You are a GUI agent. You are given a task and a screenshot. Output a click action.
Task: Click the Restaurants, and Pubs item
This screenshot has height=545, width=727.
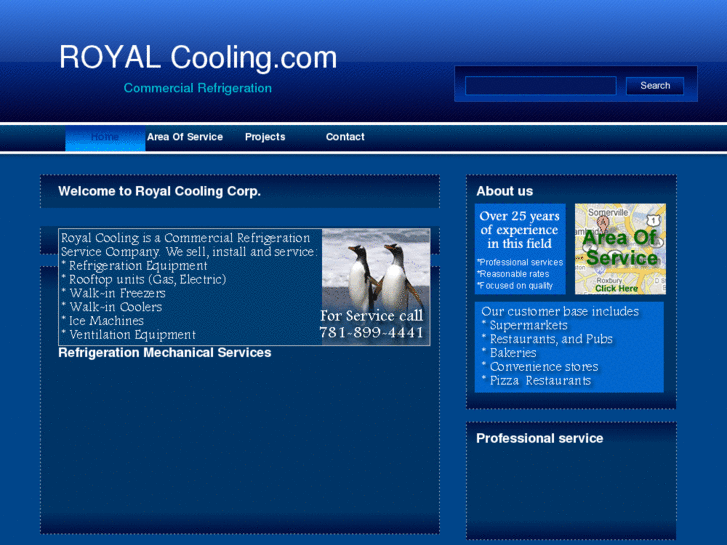(547, 339)
